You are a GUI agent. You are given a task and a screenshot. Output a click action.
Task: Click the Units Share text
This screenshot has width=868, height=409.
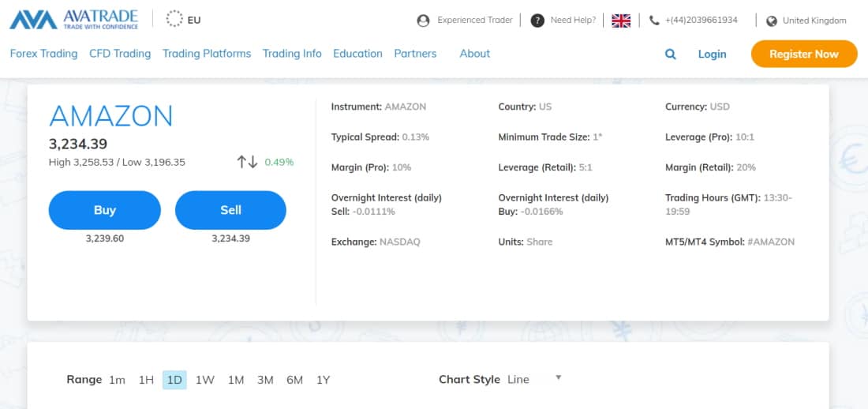(x=526, y=242)
